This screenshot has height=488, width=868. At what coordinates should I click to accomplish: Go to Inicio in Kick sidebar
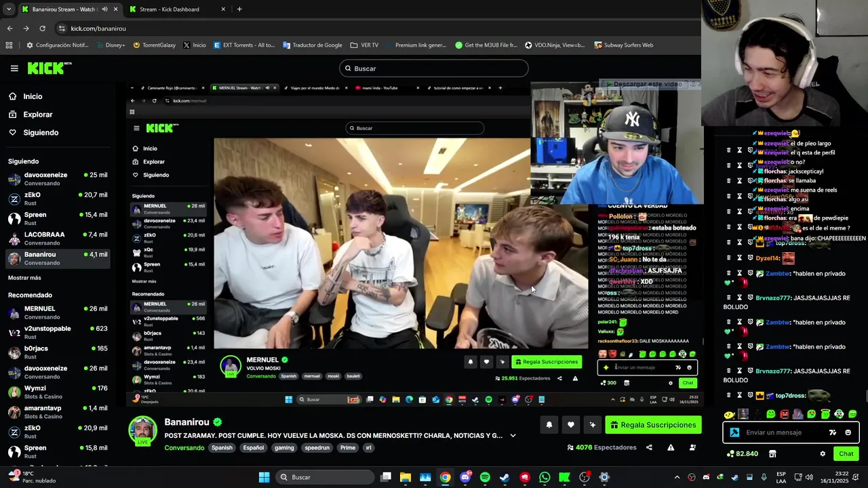pyautogui.click(x=33, y=96)
